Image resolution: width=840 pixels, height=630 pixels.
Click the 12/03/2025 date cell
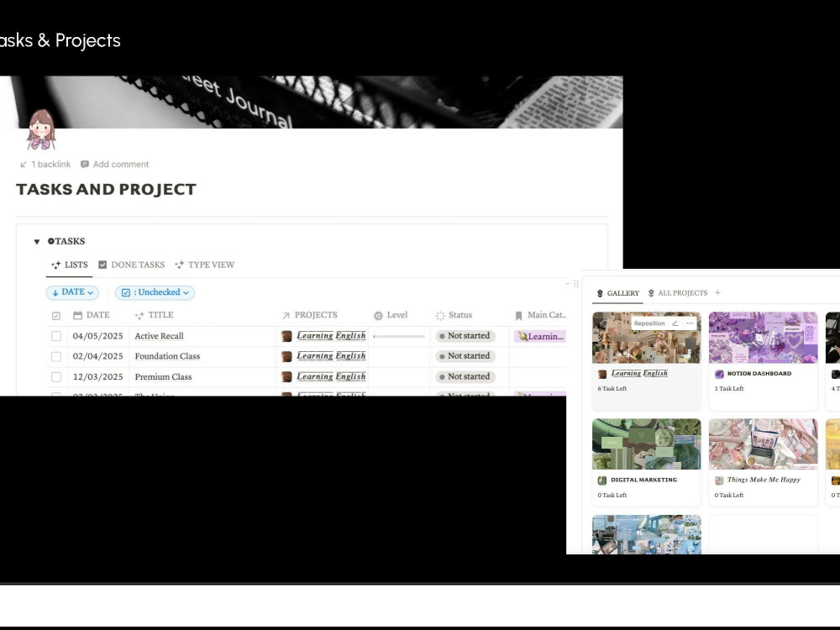click(x=98, y=376)
